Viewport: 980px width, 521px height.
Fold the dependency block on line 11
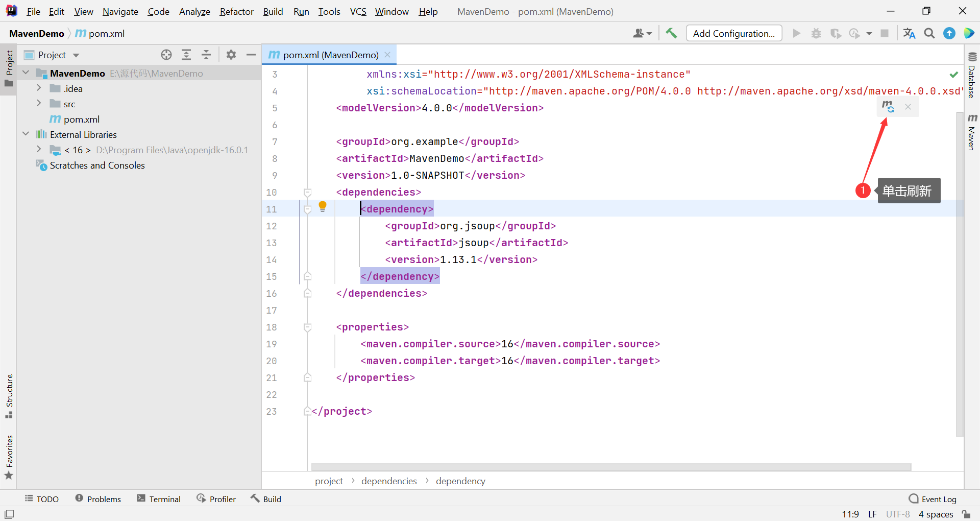point(307,209)
